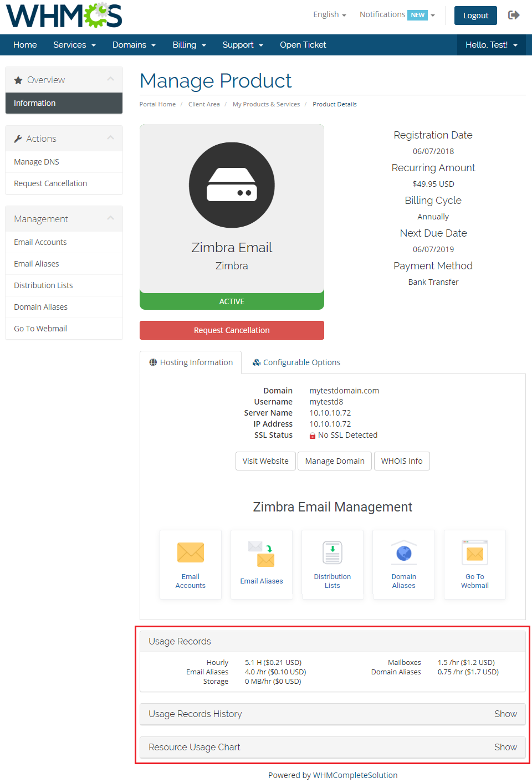532x783 pixels.
Task: Click Open Ticket in the navigation bar
Action: click(303, 45)
